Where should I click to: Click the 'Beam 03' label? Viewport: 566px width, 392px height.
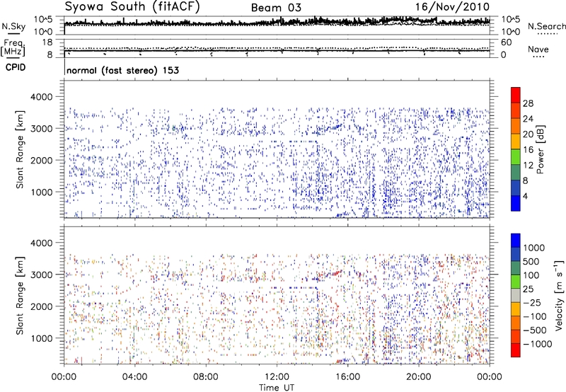tap(276, 8)
